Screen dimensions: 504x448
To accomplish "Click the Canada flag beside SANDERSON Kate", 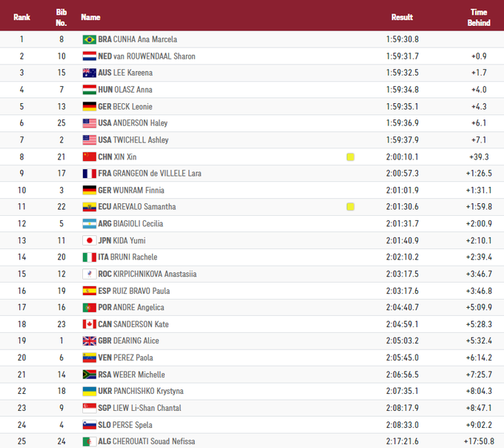I will pyautogui.click(x=89, y=324).
